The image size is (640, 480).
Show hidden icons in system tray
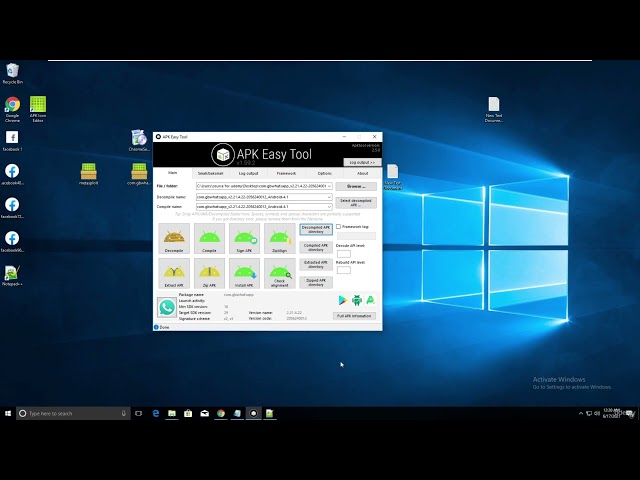[x=581, y=413]
